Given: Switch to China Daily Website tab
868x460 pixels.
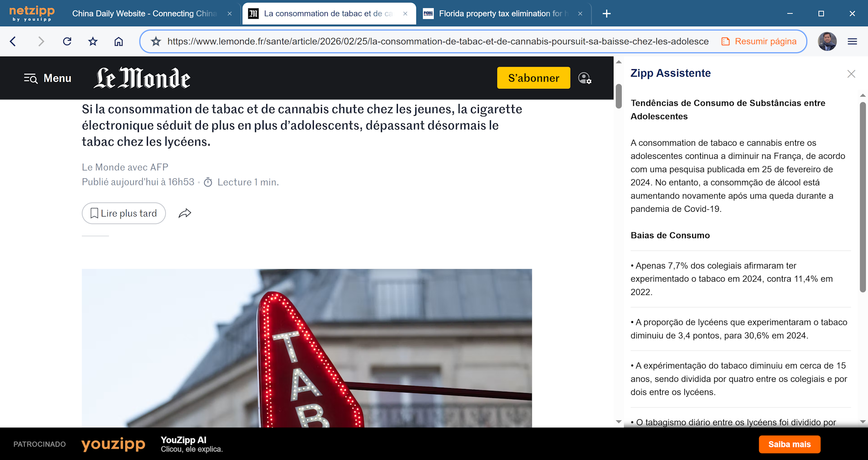Looking at the screenshot, I should coord(145,14).
